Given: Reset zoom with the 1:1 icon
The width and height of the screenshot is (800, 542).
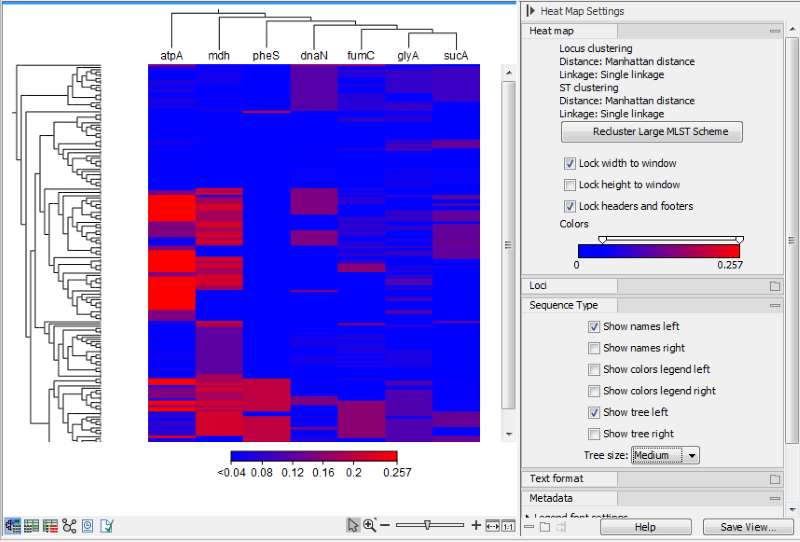Looking at the screenshot, I should pos(507,525).
